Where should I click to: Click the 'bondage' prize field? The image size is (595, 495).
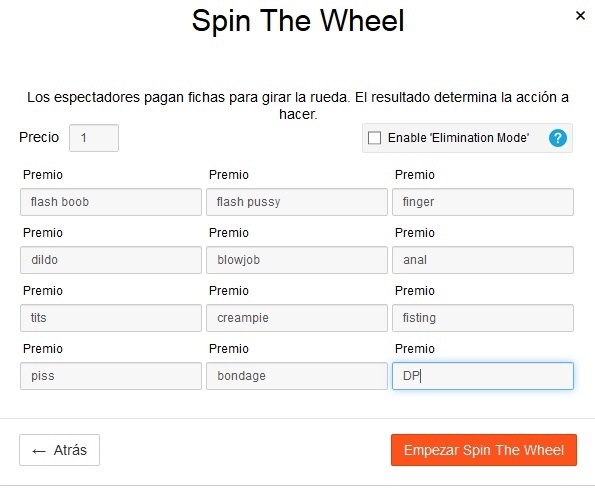click(x=297, y=376)
